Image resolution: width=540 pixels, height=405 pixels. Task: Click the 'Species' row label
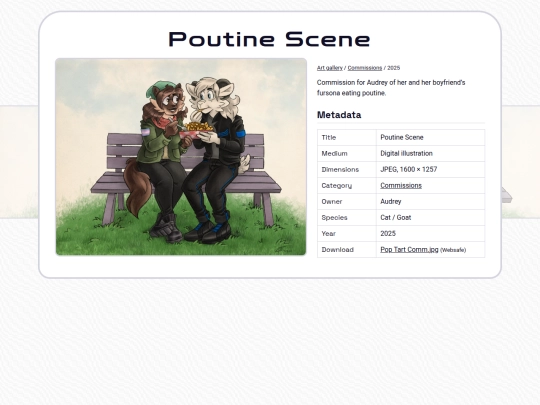[x=334, y=218]
